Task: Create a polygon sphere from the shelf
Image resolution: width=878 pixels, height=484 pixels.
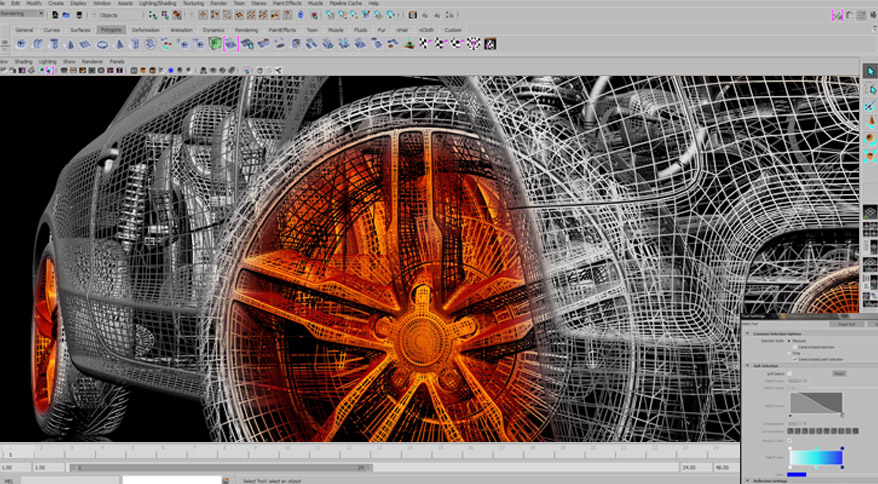Action: click(x=23, y=44)
